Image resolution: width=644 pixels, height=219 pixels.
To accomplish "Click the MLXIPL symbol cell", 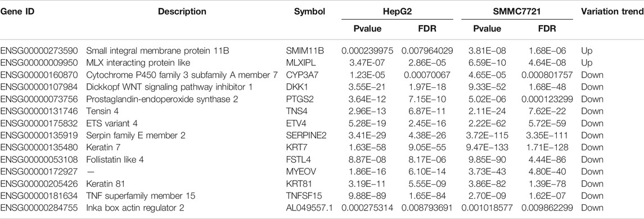I will tap(302, 63).
